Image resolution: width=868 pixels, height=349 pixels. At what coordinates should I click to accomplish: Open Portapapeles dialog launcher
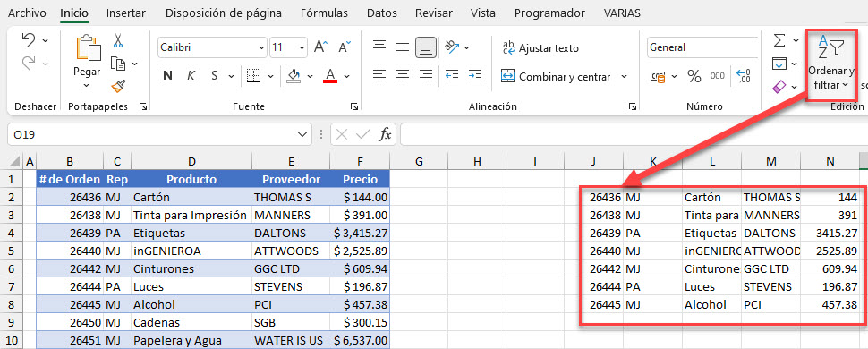143,106
